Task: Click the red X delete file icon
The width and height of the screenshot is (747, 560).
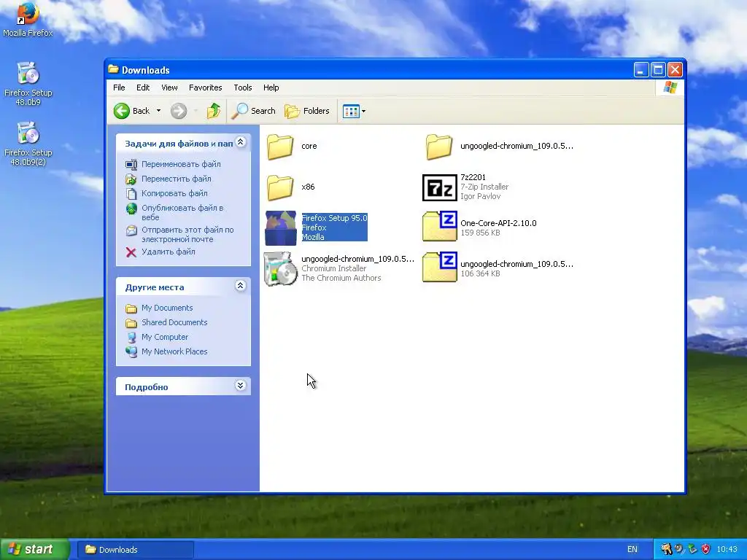Action: (x=131, y=252)
